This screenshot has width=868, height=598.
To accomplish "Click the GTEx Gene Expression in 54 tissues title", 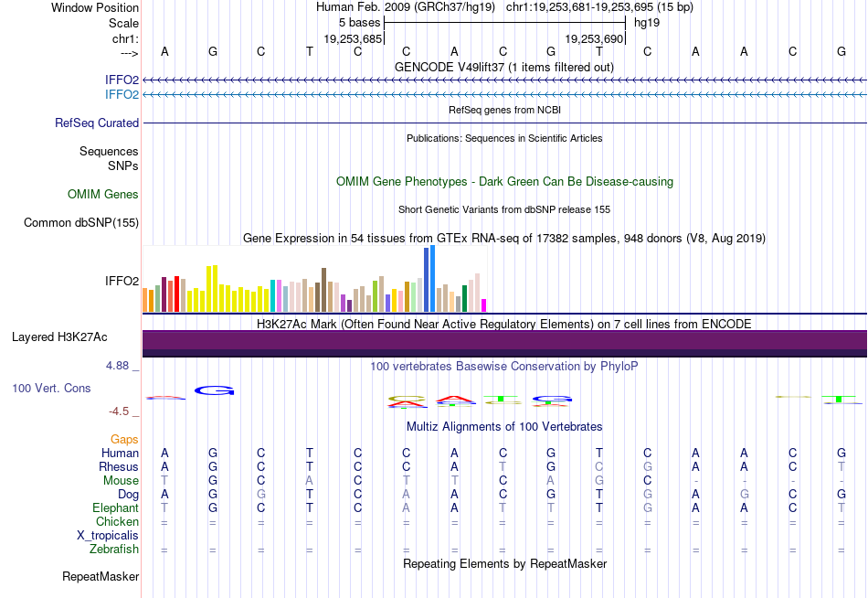I will click(x=504, y=239).
